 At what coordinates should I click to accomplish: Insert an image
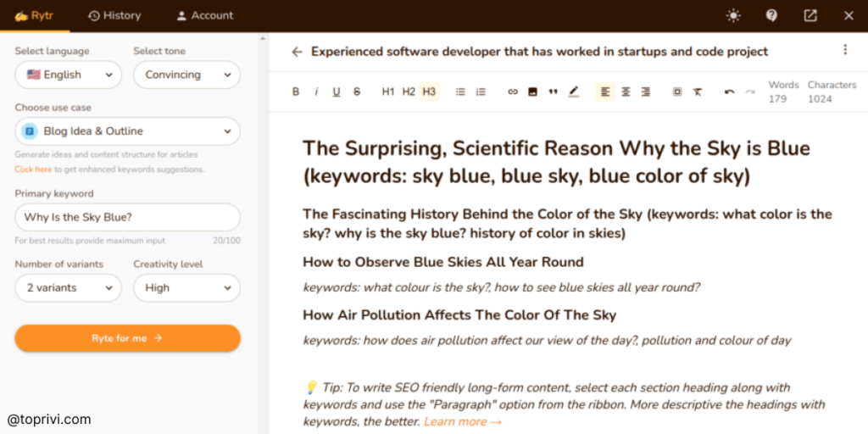pos(532,92)
